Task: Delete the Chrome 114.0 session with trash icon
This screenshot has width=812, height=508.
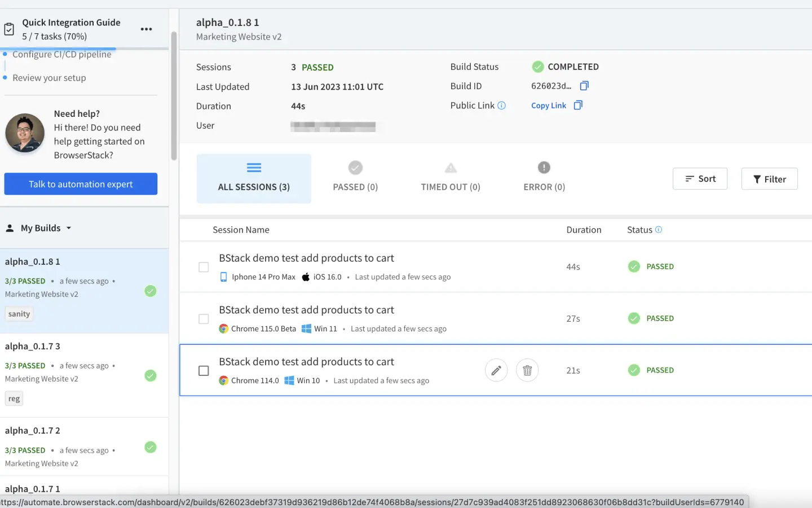Action: [x=527, y=370]
